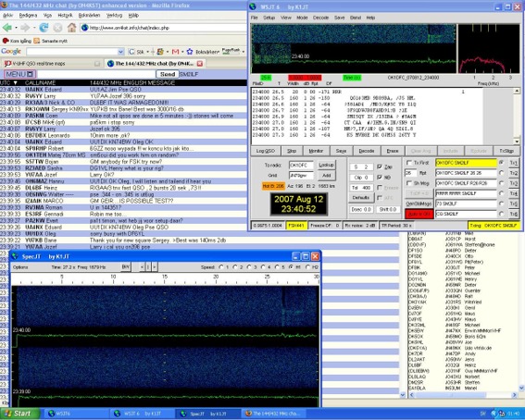The height and width of the screenshot is (420, 525).
Task: Select SpecJT speed H2 radio button
Action: [x=307, y=266]
